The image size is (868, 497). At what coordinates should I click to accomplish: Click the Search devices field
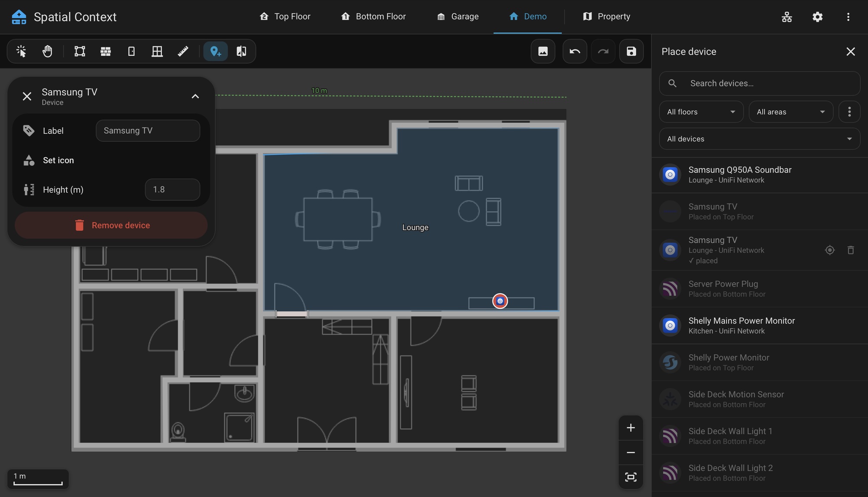click(759, 83)
